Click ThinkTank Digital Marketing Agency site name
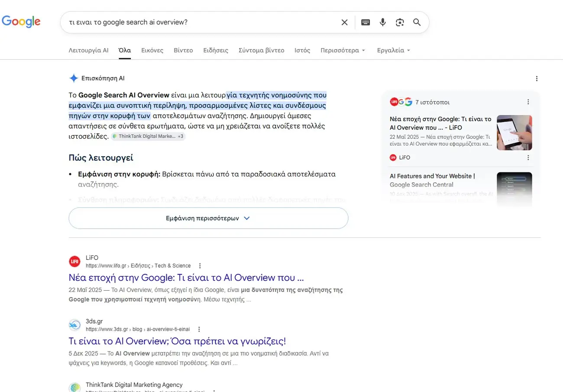Image resolution: width=563 pixels, height=392 pixels. coord(134,385)
